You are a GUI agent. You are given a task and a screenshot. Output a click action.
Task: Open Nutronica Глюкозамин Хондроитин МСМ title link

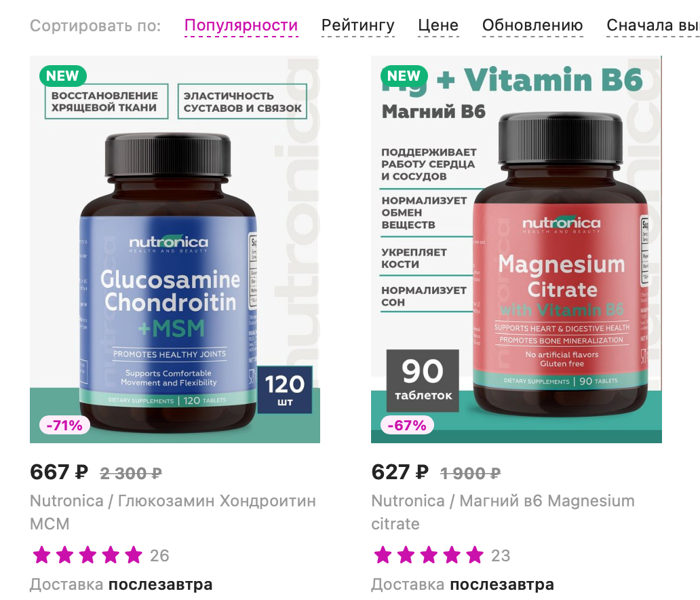173,512
